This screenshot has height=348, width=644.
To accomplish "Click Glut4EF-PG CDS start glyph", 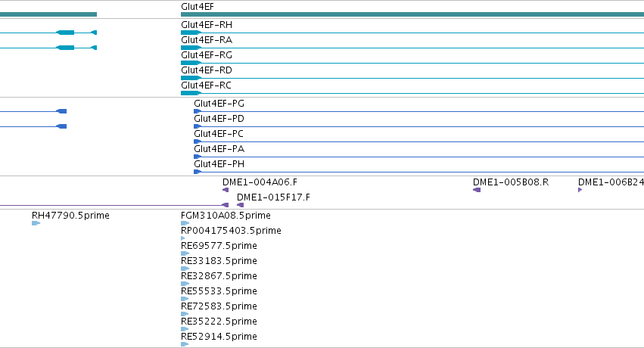I will click(x=198, y=111).
